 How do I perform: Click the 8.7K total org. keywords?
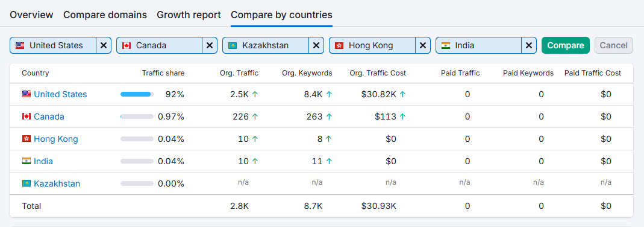313,206
